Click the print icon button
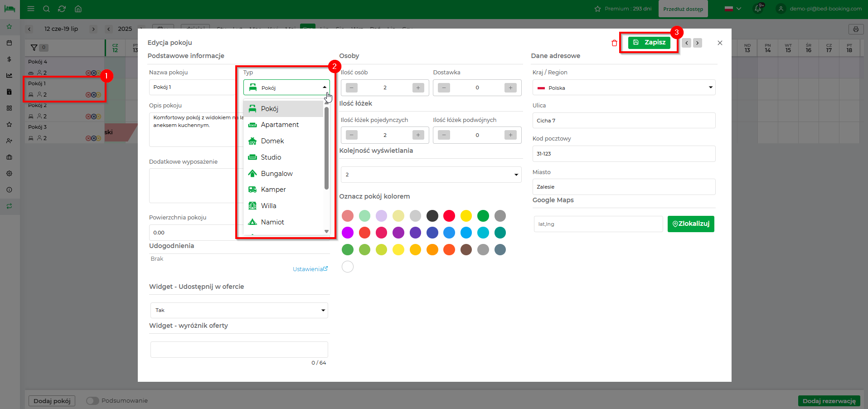868x409 pixels. tap(856, 29)
